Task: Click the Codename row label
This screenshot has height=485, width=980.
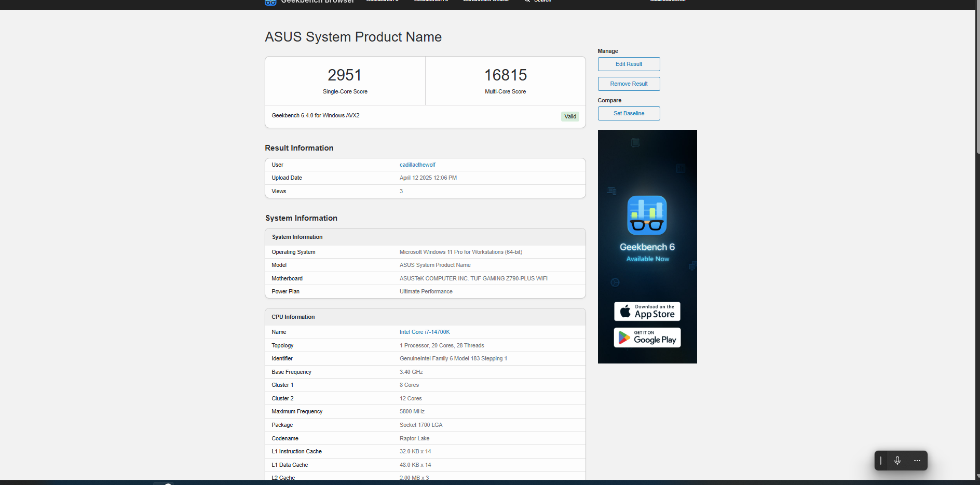Action: pos(285,438)
